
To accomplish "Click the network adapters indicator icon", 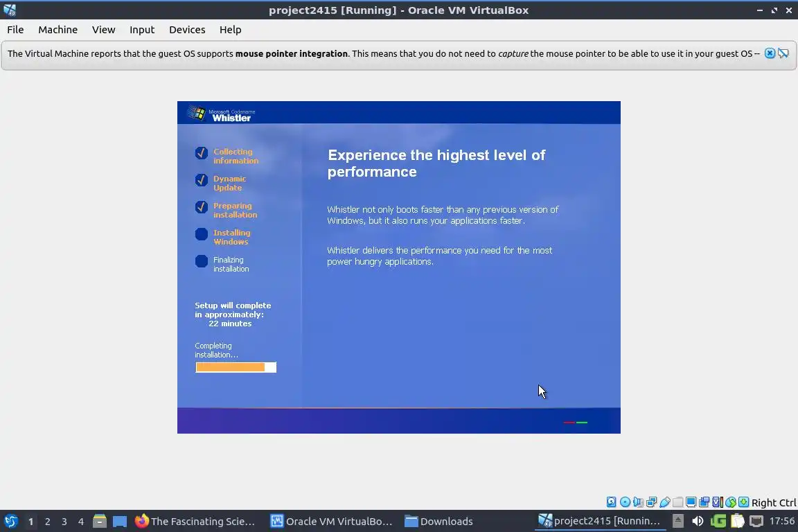I will click(x=651, y=502).
